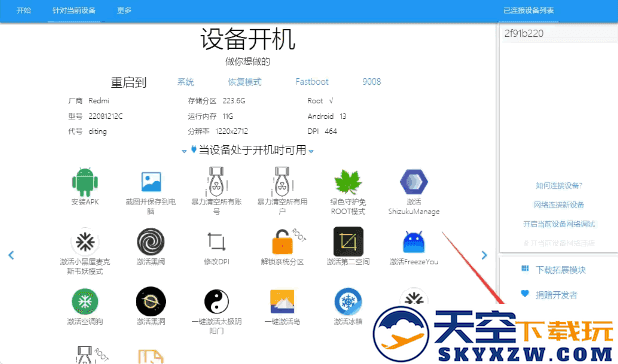Viewport: 618px width, 364px height.
Task: Click the 下载拓展模块 link text
Action: click(560, 270)
